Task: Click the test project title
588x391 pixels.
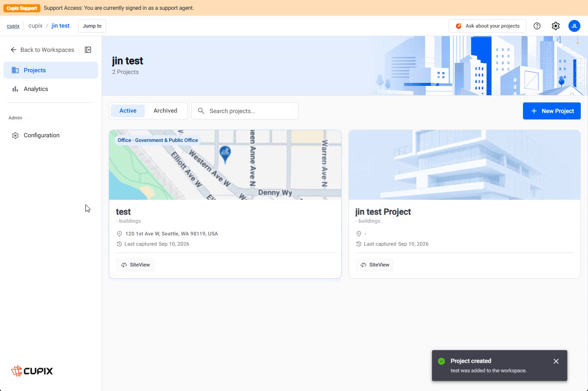Action: [x=123, y=212]
